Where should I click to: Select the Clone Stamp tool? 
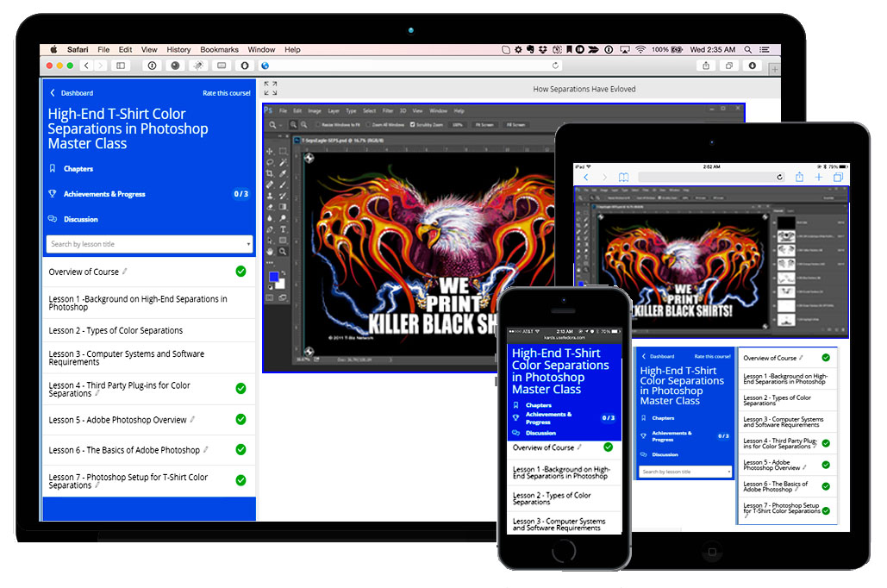pos(270,196)
